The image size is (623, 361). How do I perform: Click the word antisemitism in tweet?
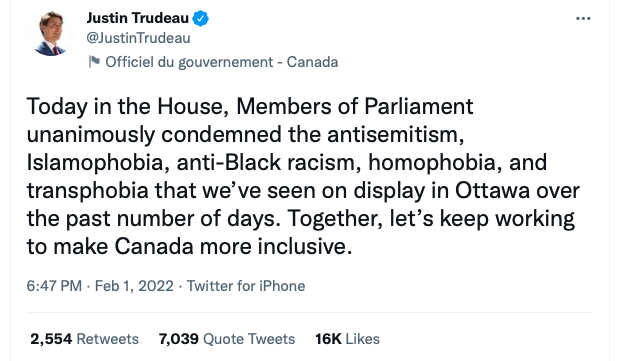click(x=396, y=135)
